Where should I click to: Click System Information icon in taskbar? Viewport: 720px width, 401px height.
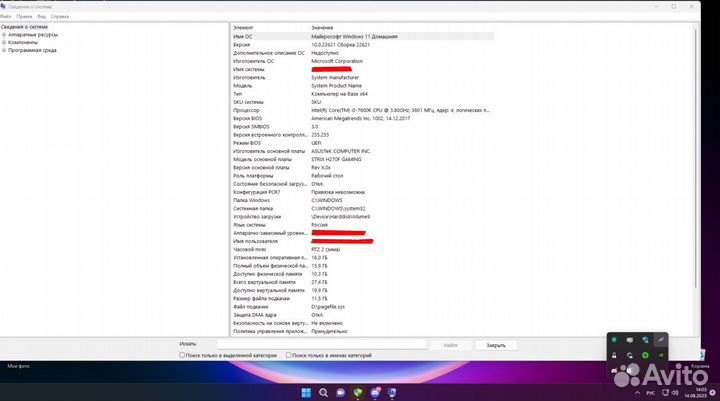coord(392,393)
